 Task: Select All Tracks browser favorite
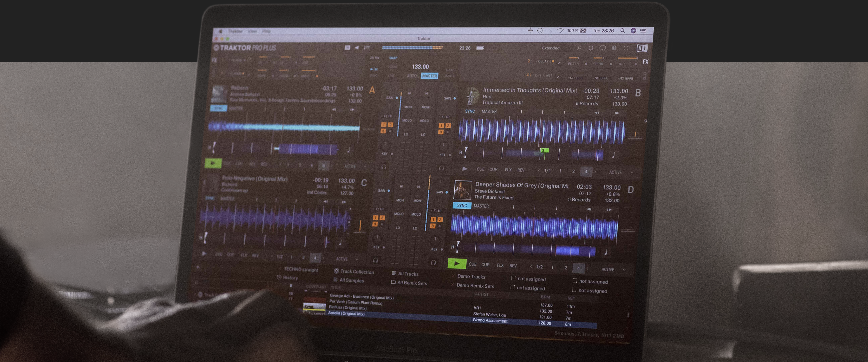[405, 273]
